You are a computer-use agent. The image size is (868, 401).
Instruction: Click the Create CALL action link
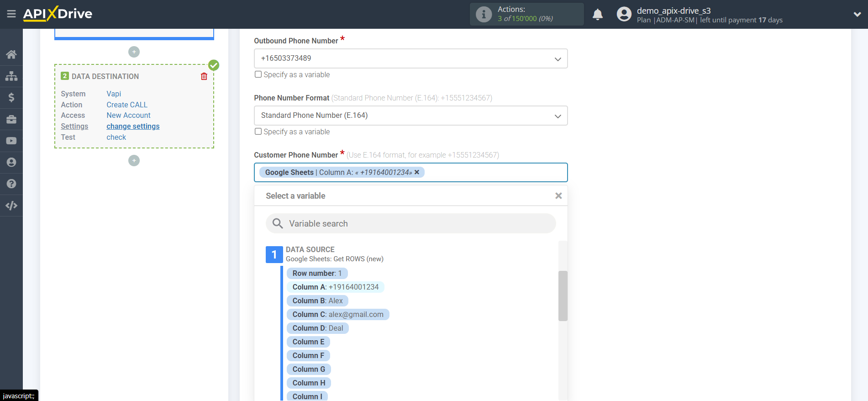[x=127, y=105]
